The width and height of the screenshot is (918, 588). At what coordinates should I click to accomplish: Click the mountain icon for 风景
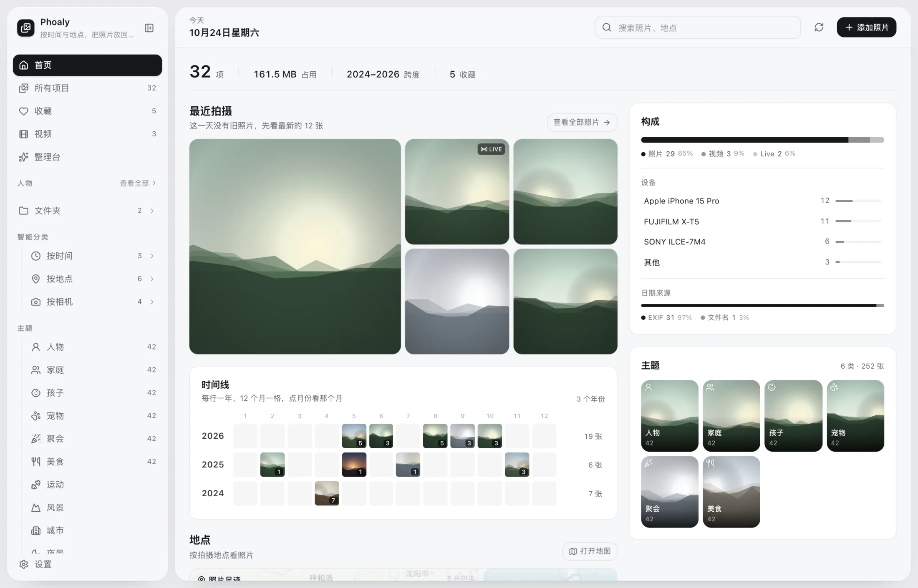tap(36, 508)
